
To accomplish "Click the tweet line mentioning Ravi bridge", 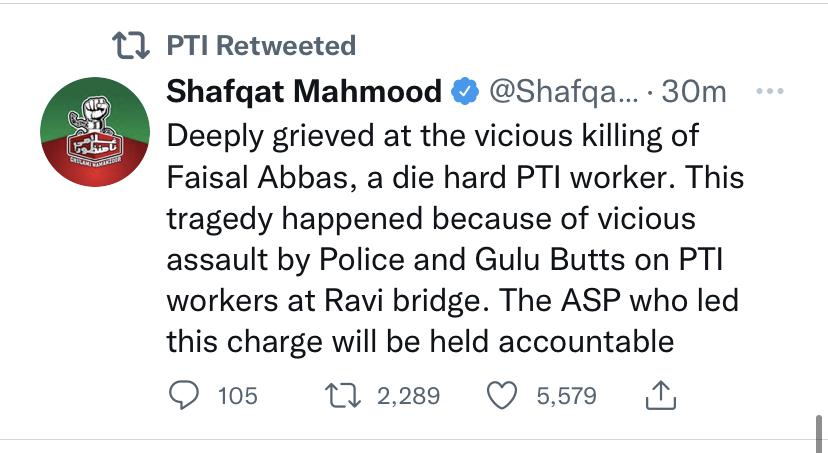I will 453,300.
